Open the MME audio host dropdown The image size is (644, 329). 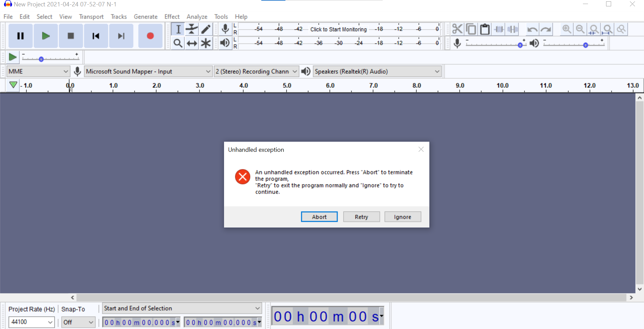coord(38,71)
